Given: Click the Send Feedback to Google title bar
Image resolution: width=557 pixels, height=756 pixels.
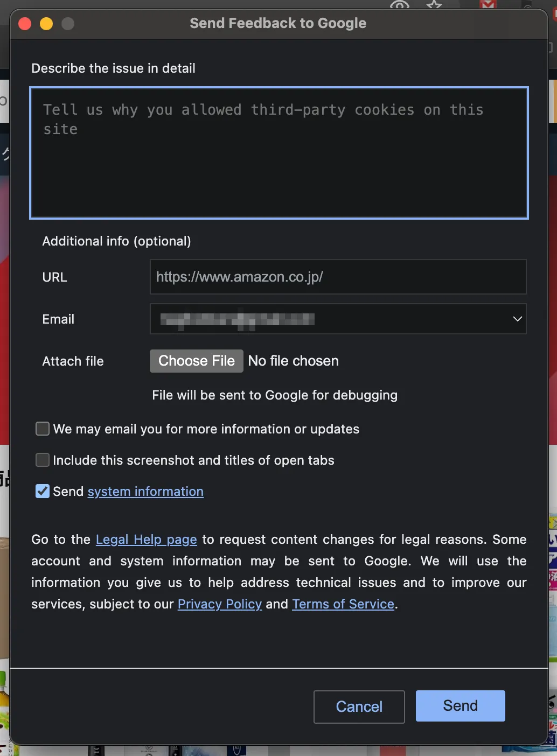Looking at the screenshot, I should pos(278,24).
